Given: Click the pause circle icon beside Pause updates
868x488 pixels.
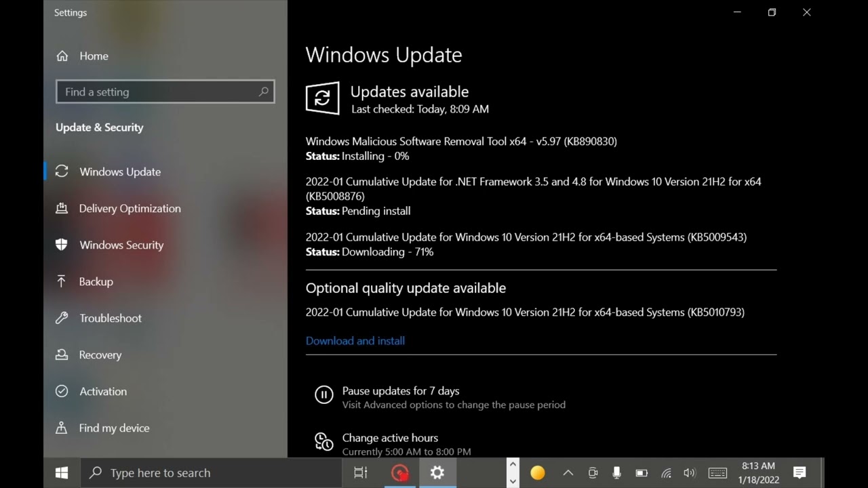Looking at the screenshot, I should (x=324, y=394).
